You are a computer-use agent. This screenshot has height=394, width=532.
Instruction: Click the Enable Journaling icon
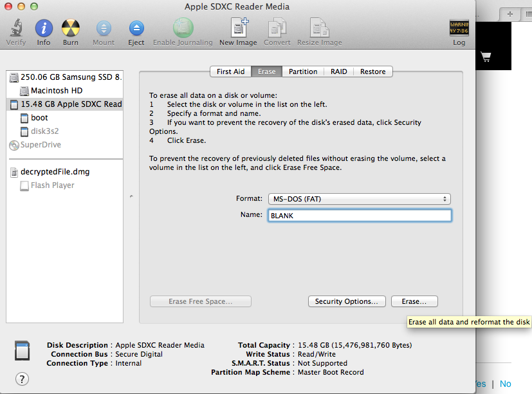click(183, 28)
